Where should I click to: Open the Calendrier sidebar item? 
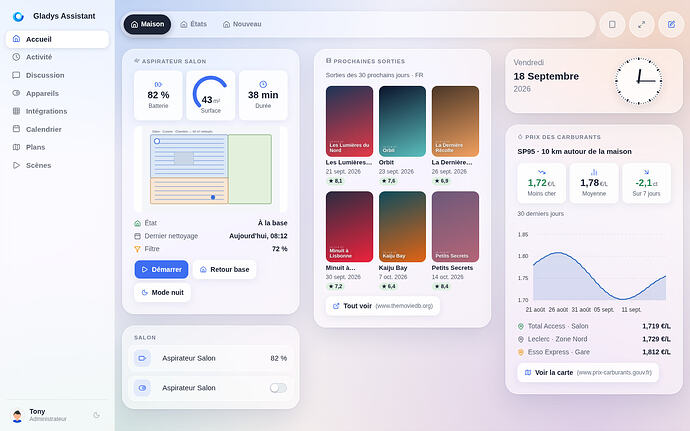[57, 129]
